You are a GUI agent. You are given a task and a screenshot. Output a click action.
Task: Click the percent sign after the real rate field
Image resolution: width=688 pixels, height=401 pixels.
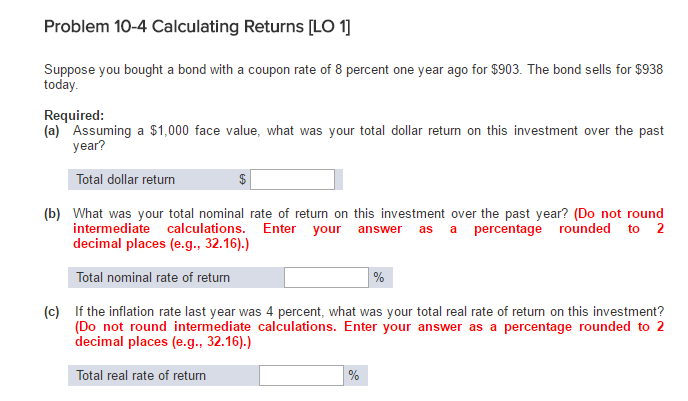[x=354, y=375]
